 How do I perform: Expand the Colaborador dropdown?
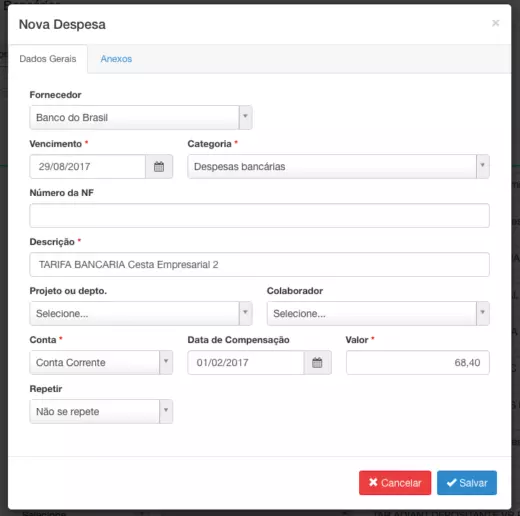tap(378, 313)
